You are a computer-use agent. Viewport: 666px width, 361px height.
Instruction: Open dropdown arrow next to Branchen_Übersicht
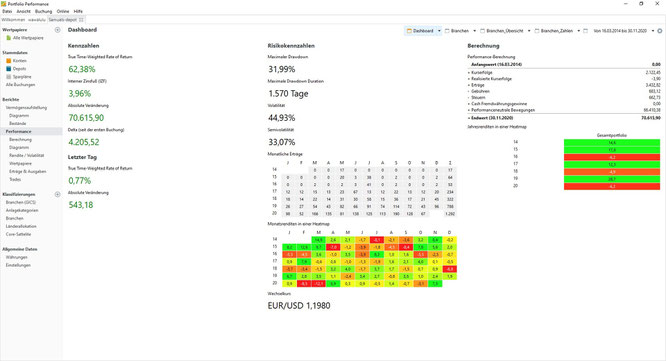click(x=529, y=31)
